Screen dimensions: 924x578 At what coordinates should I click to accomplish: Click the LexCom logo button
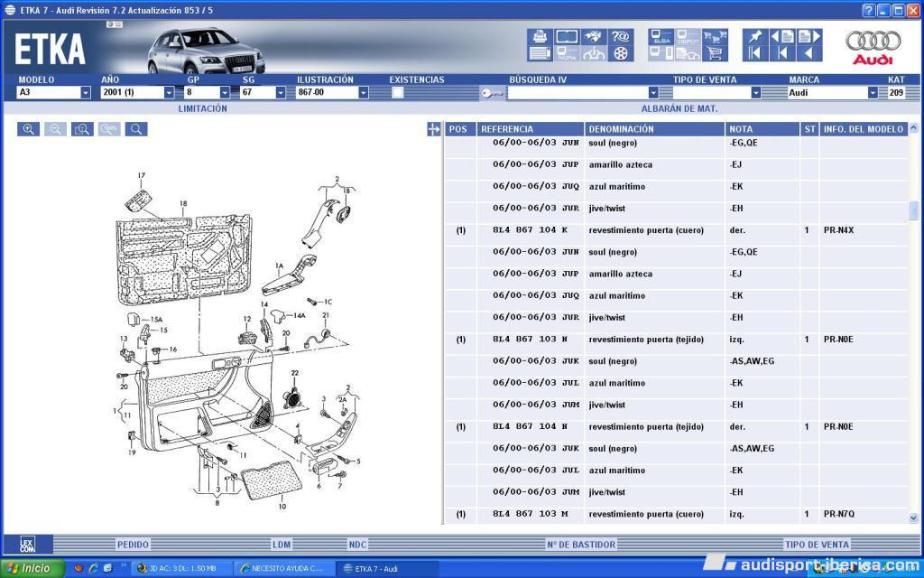tap(28, 544)
